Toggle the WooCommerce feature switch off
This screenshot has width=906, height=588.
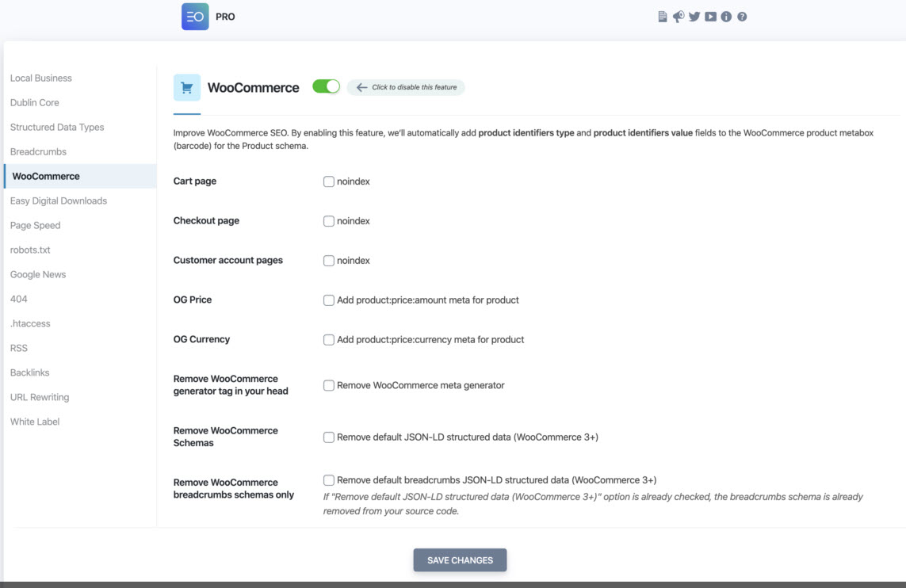click(x=326, y=86)
